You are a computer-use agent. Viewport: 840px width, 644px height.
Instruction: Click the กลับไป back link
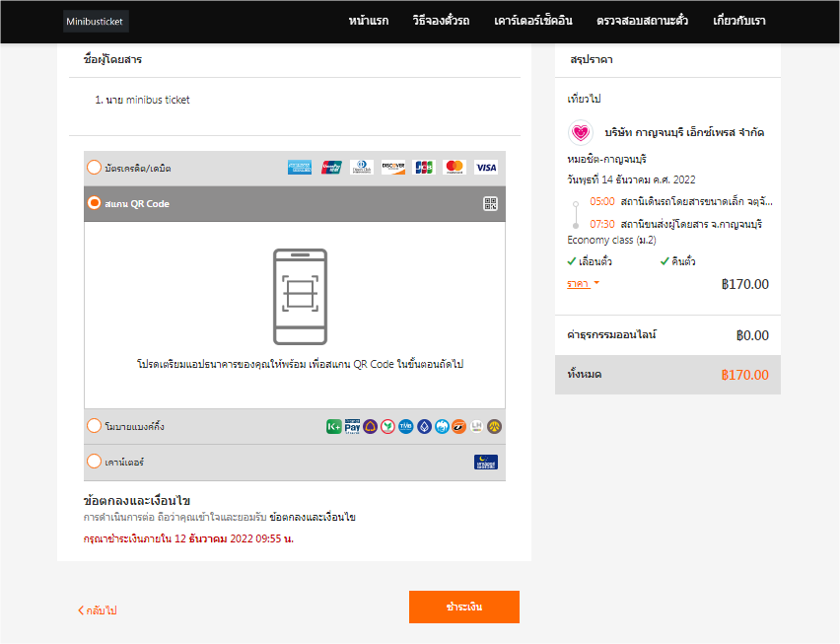97,609
